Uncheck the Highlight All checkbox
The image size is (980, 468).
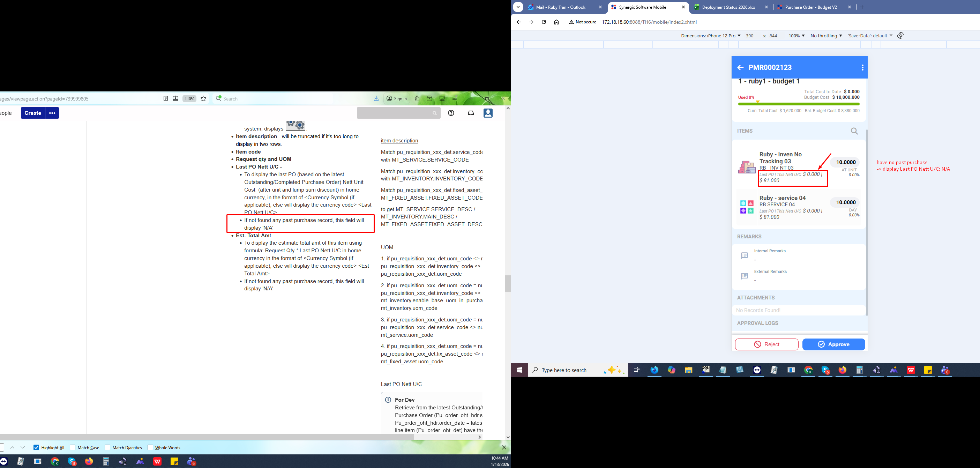[x=37, y=447]
